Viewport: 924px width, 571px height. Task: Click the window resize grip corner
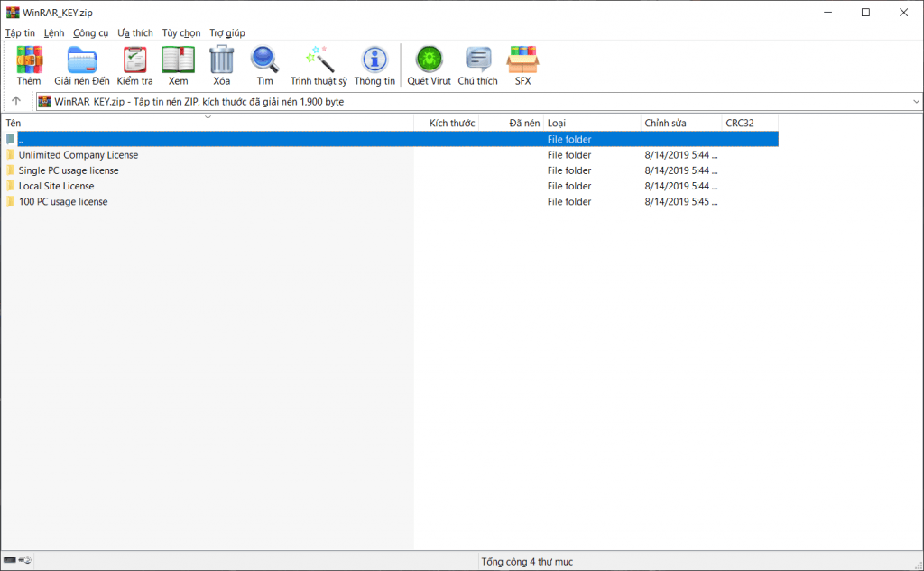click(x=918, y=565)
